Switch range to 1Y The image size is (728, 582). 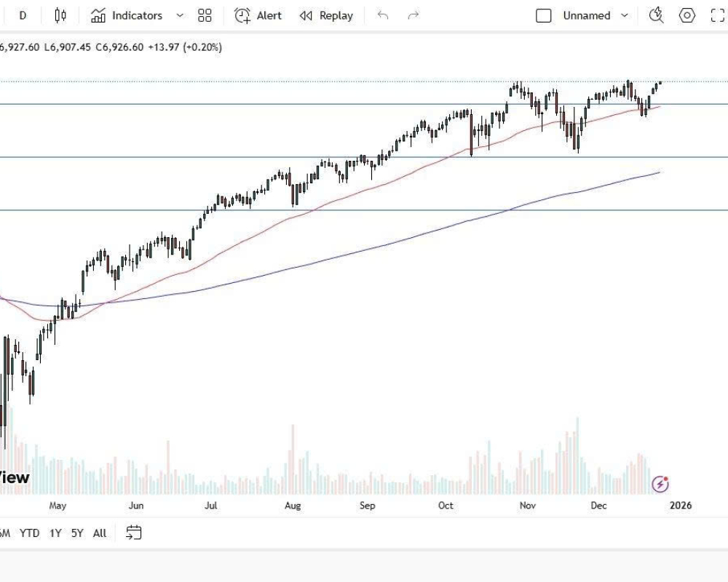click(55, 533)
